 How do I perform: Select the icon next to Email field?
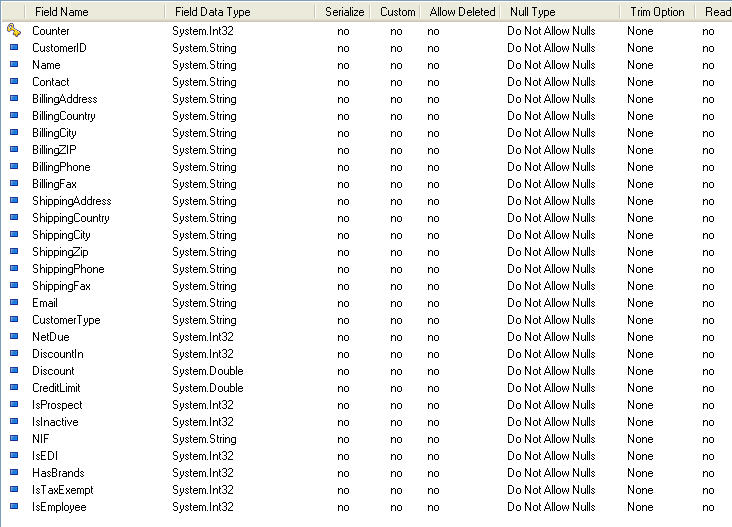(x=14, y=303)
